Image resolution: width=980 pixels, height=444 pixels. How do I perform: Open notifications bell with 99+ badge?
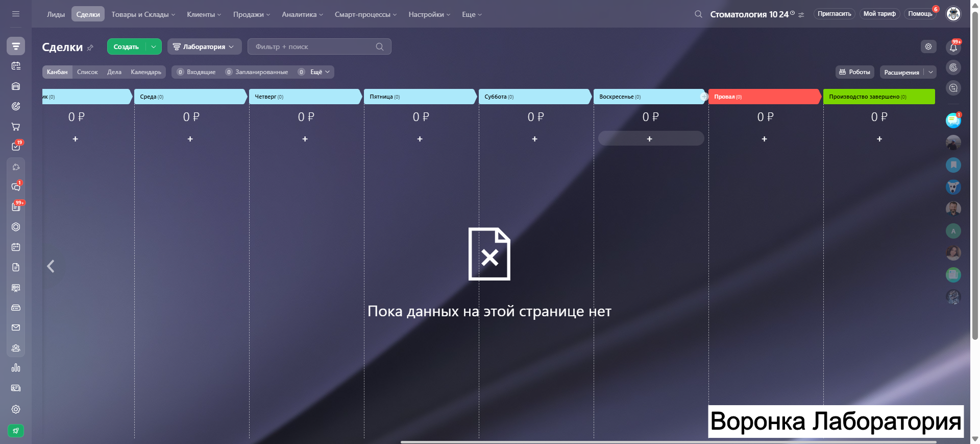953,47
